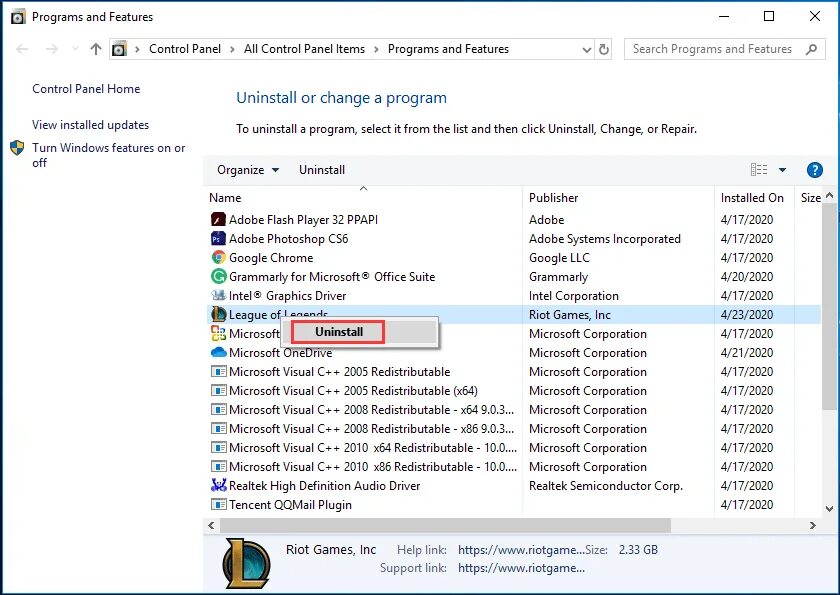Click the Change your view icon
Screen dimensions: 840x595
coord(759,170)
